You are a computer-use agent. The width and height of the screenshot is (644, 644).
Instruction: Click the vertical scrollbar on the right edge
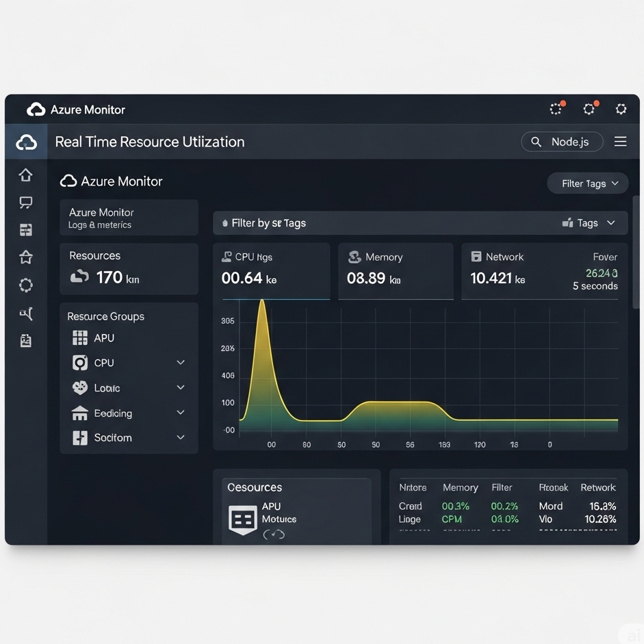[636, 252]
